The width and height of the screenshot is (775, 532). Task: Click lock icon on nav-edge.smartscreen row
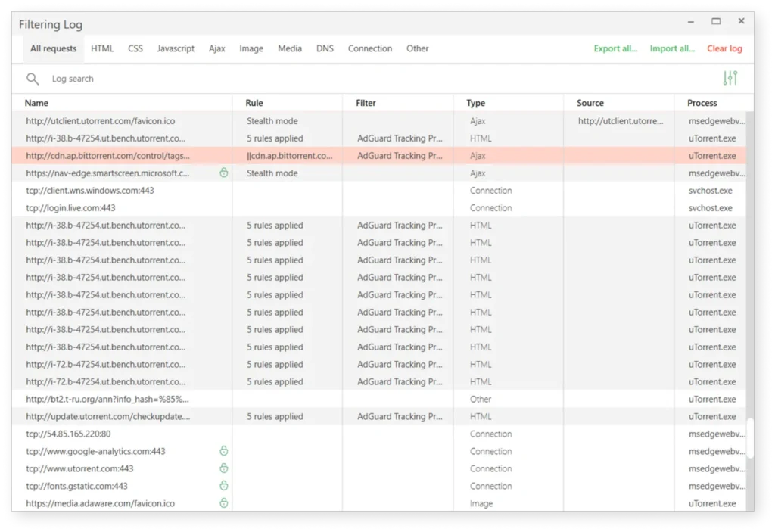click(224, 173)
